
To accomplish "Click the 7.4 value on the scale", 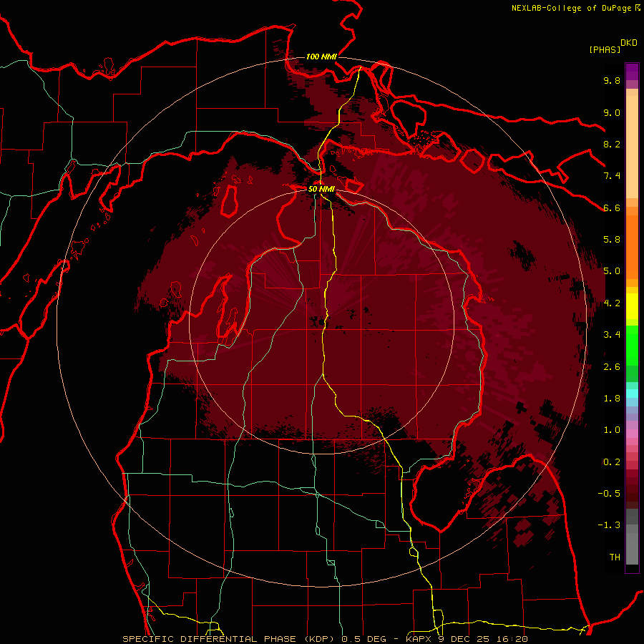I will (612, 176).
